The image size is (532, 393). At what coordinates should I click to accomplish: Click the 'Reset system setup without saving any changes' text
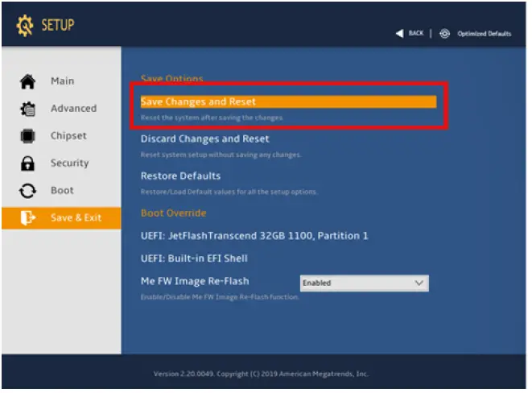(221, 155)
